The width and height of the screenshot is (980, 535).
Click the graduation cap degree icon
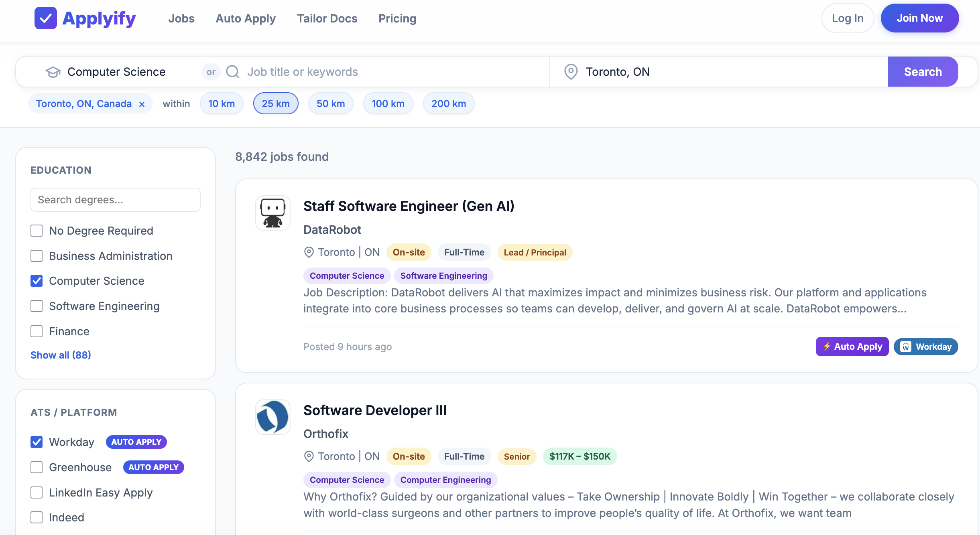[53, 72]
